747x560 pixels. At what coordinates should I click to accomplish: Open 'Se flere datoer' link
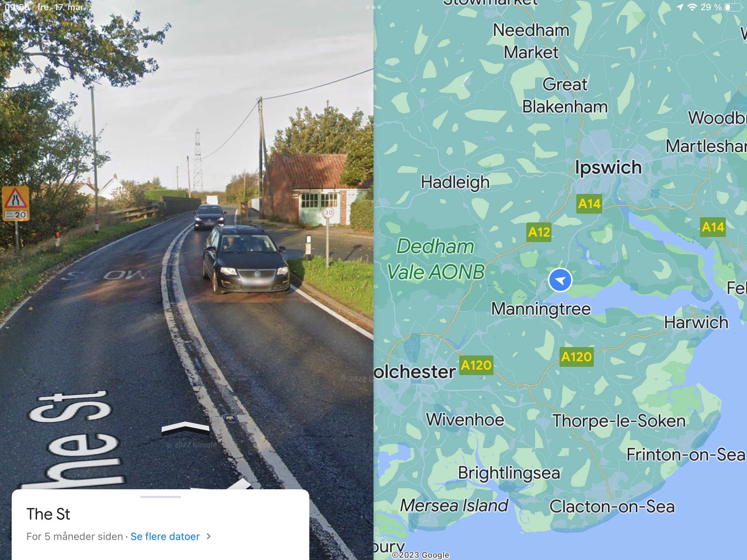click(165, 536)
